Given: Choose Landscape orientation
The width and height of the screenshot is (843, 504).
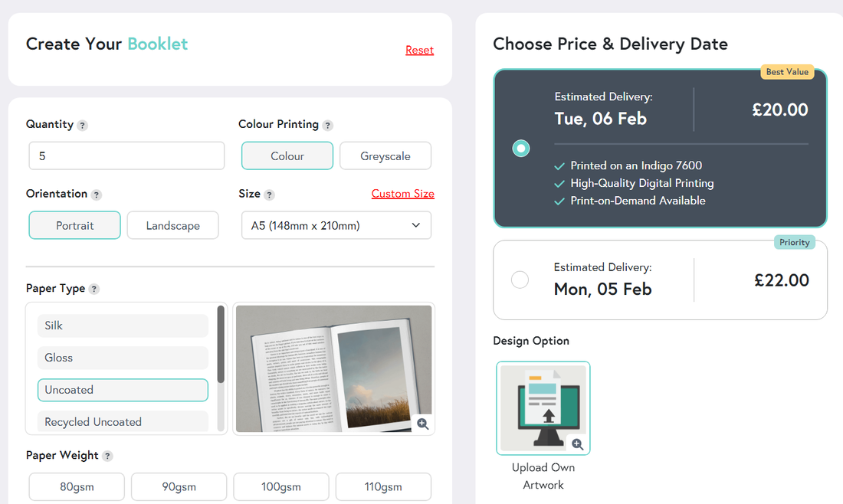Looking at the screenshot, I should (172, 226).
